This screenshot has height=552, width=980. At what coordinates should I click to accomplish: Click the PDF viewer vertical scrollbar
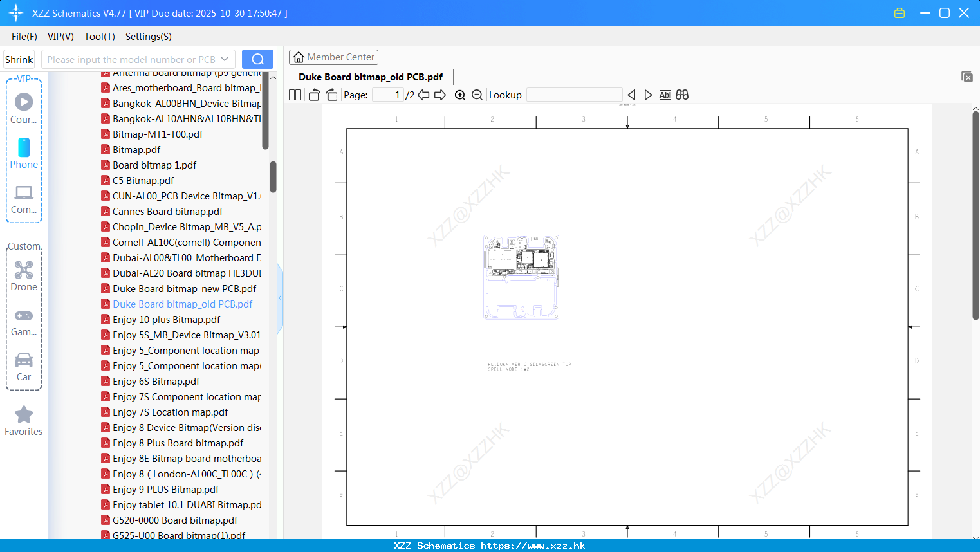975,216
